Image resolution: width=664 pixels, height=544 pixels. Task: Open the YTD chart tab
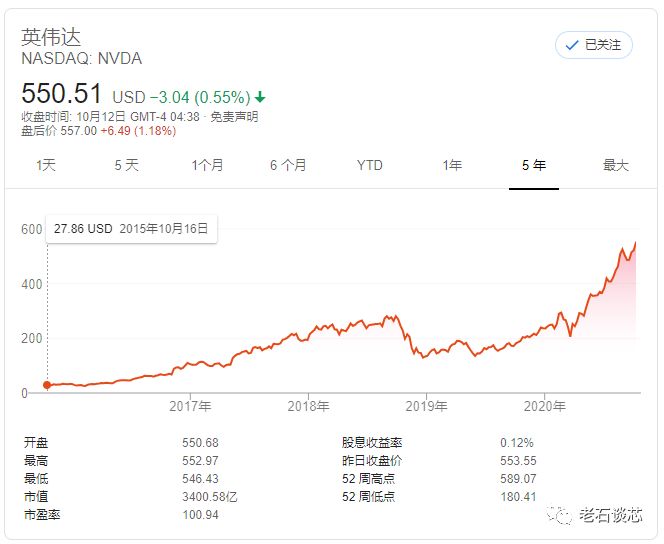click(x=370, y=165)
